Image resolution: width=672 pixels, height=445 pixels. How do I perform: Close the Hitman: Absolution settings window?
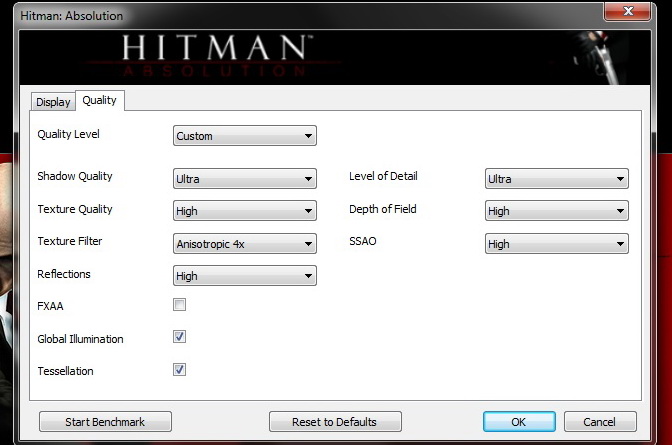coord(628,11)
